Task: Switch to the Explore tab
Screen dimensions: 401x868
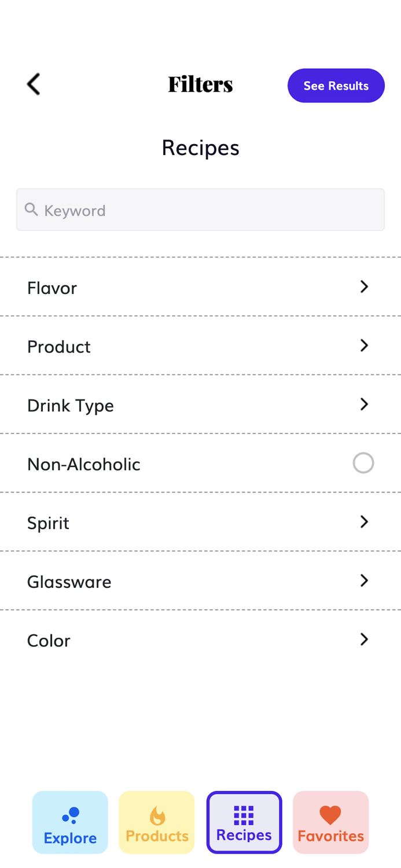Action: pyautogui.click(x=69, y=822)
